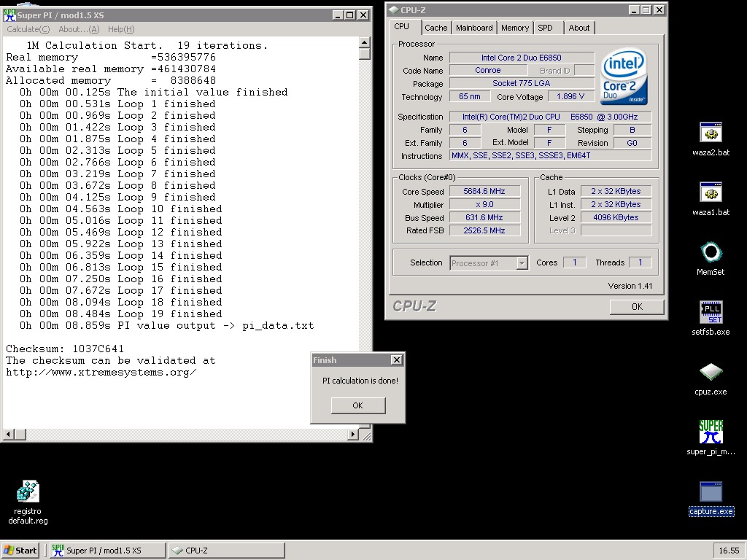
Task: Open the Calculate menu in Super PI
Action: coord(28,29)
